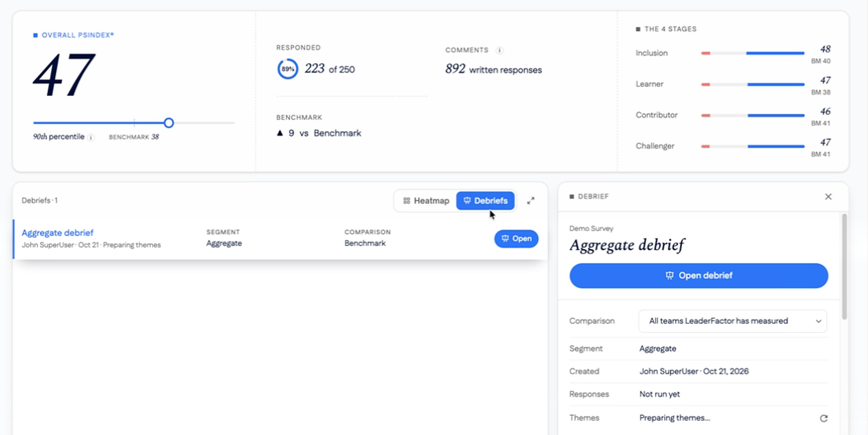Click the 89% response rate ring
The height and width of the screenshot is (435, 868).
point(287,69)
